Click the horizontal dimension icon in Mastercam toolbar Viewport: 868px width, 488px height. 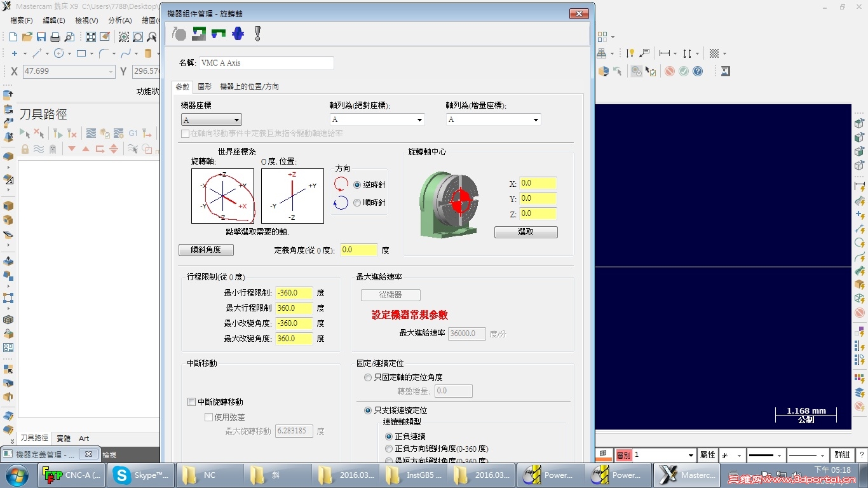click(x=665, y=53)
